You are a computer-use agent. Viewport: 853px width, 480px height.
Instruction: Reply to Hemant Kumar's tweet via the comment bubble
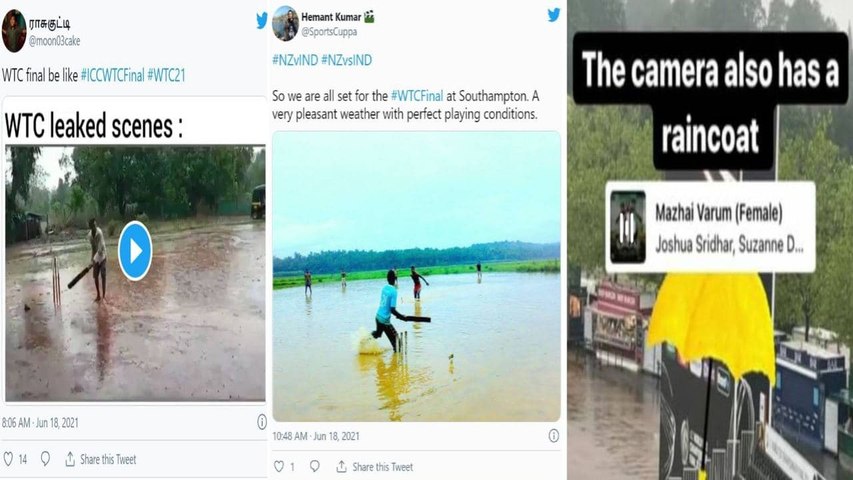[x=315, y=467]
